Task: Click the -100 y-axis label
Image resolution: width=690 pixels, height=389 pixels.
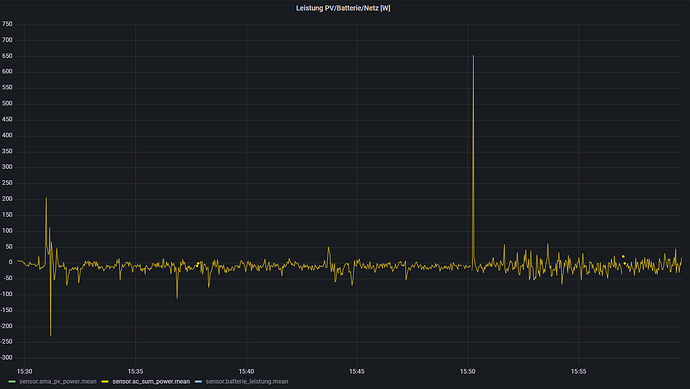Action: 7,294
